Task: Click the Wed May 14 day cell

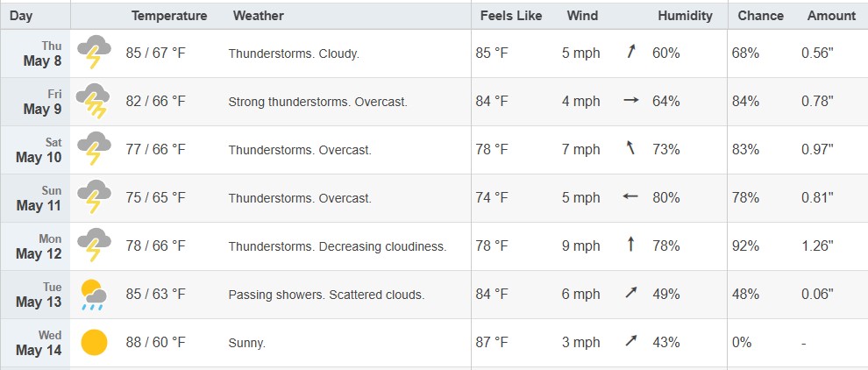Action: click(x=35, y=343)
